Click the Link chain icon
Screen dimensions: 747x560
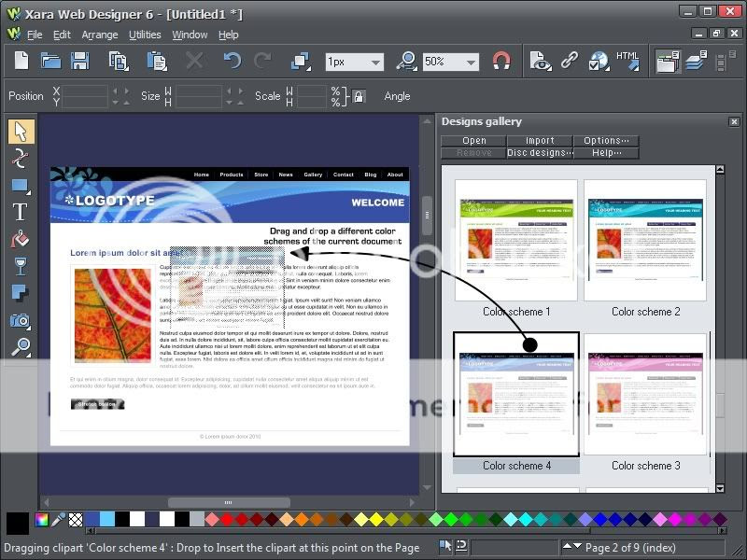[569, 61]
